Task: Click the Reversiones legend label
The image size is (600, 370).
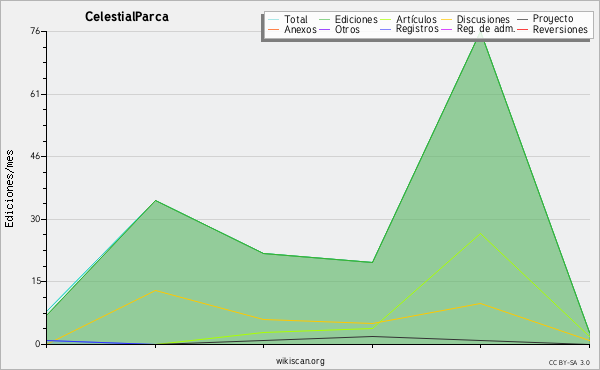Action: click(560, 29)
